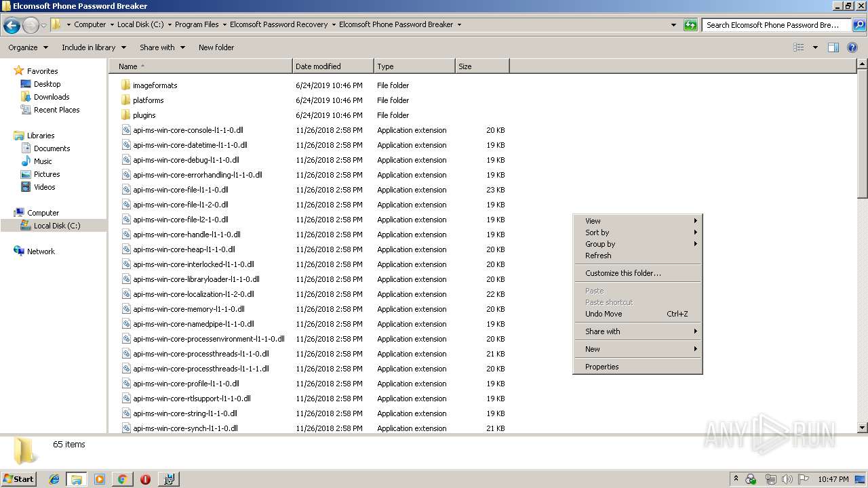Choose Undo Move from context menu
Viewport: 868px width, 488px height.
pos(637,314)
